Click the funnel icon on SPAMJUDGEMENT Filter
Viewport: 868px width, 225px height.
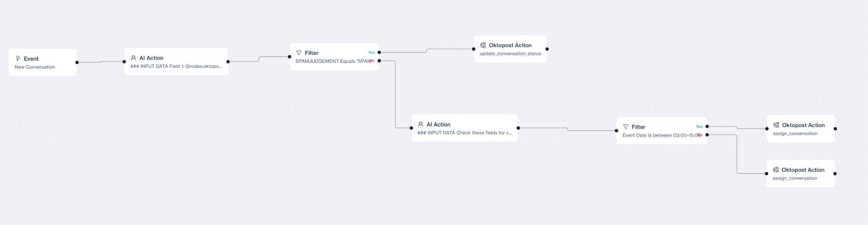[299, 53]
